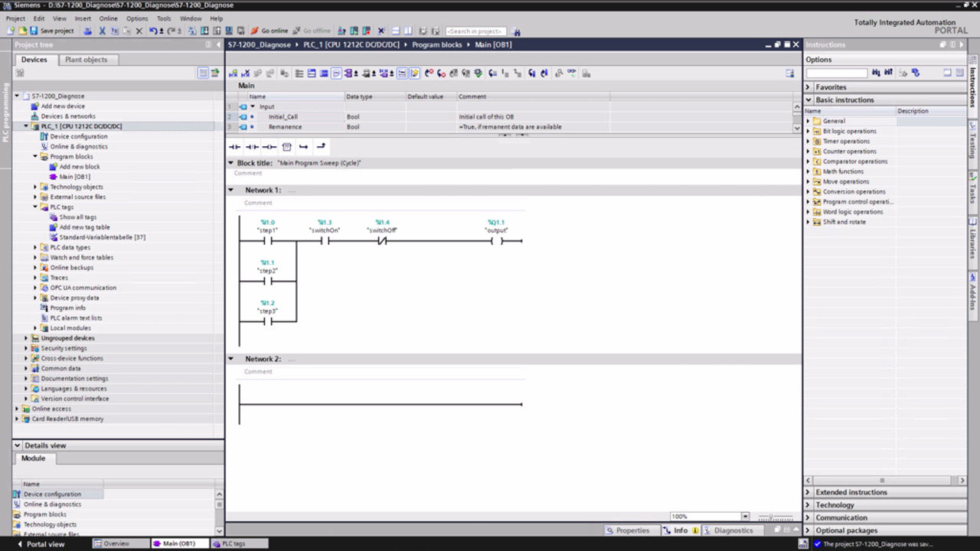This screenshot has height=551, width=980.
Task: Open Portal view
Action: 40,544
